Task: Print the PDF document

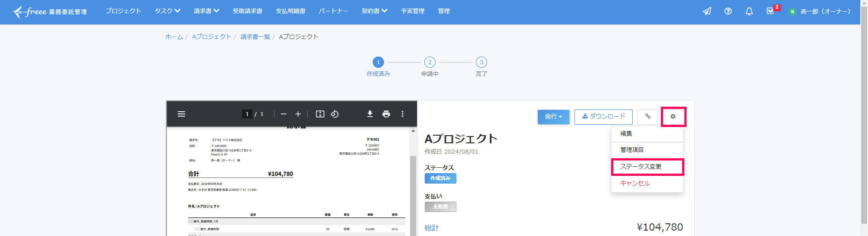Action: click(x=386, y=114)
